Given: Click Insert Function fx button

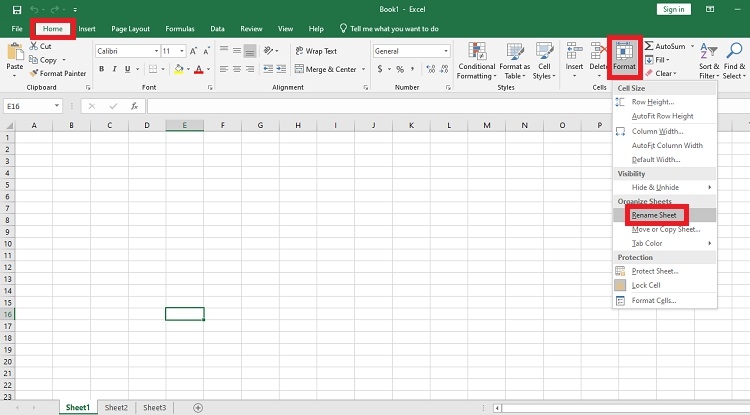Looking at the screenshot, I should [x=135, y=106].
